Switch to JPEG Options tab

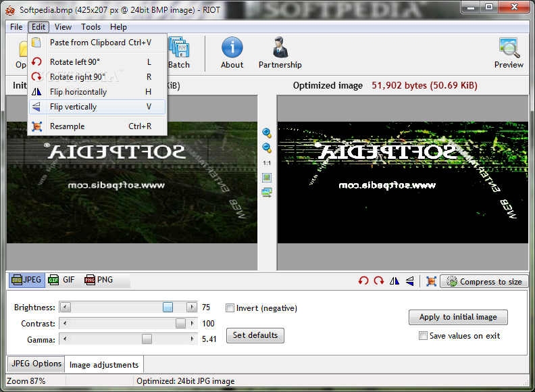click(x=36, y=364)
